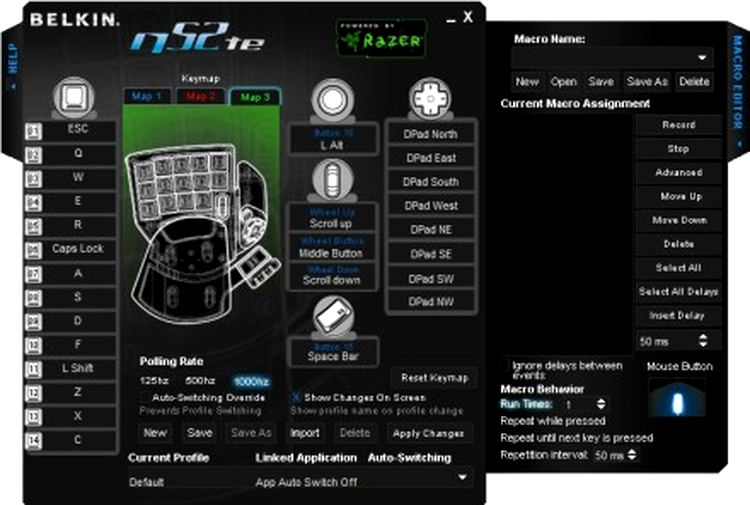Expand the HELP side panel
Screen dimensions: 750x505
click(x=13, y=66)
